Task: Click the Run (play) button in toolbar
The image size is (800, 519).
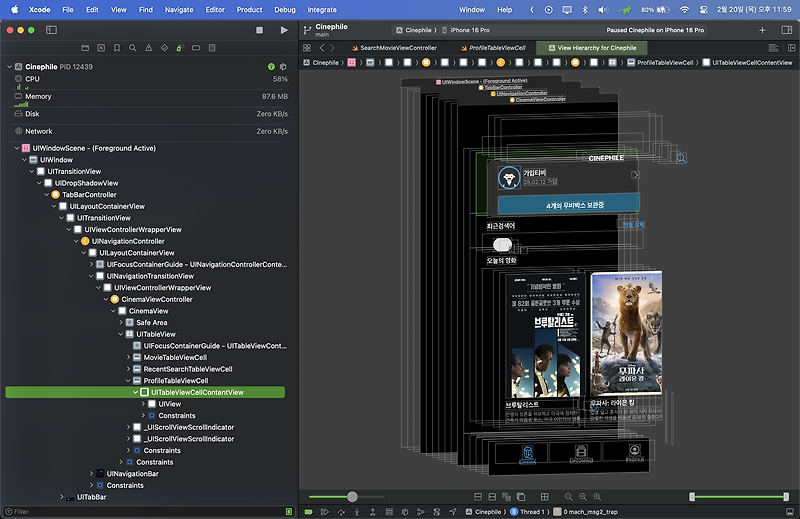Action: (x=284, y=30)
